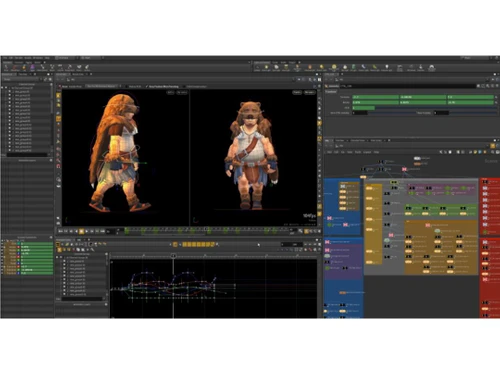The height and width of the screenshot is (375, 500).
Task: Select the Volume Light shelf tool
Action: click(x=309, y=68)
